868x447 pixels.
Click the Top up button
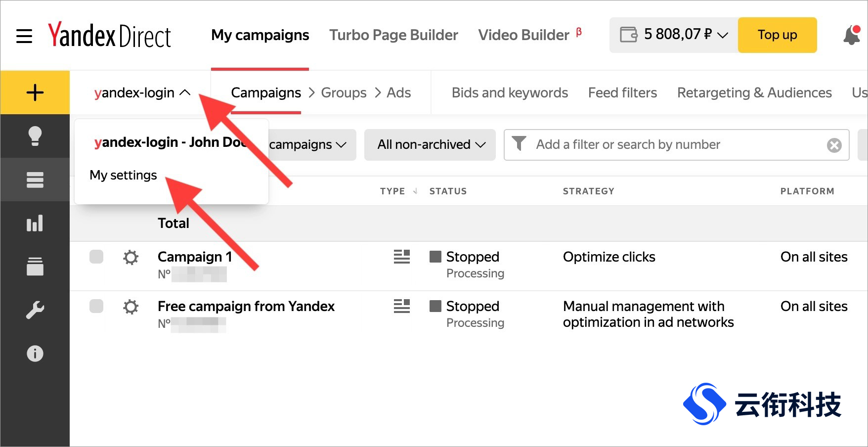777,35
